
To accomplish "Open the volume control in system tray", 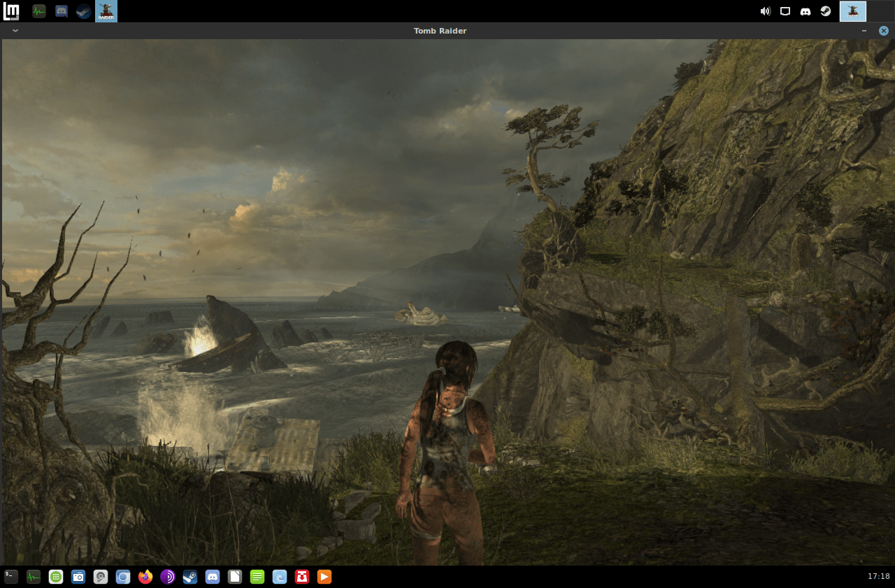I will (x=765, y=11).
